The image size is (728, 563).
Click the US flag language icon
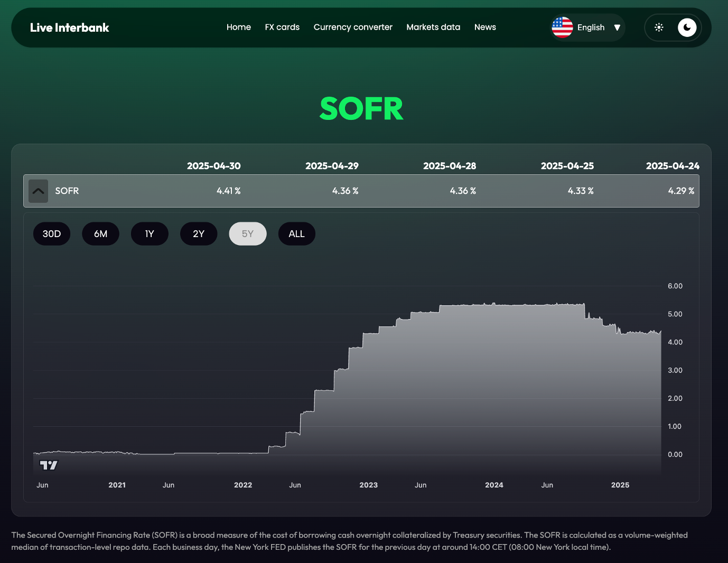(562, 27)
